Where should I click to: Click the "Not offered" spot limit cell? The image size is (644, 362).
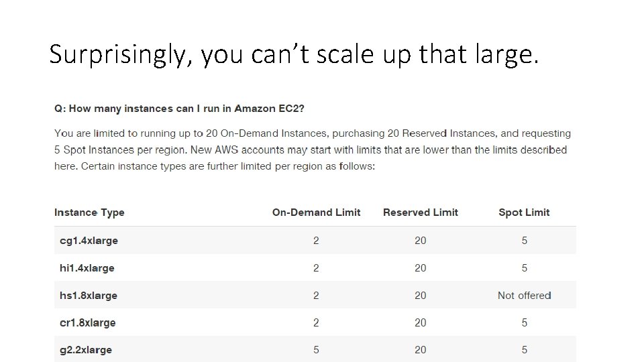tap(524, 296)
